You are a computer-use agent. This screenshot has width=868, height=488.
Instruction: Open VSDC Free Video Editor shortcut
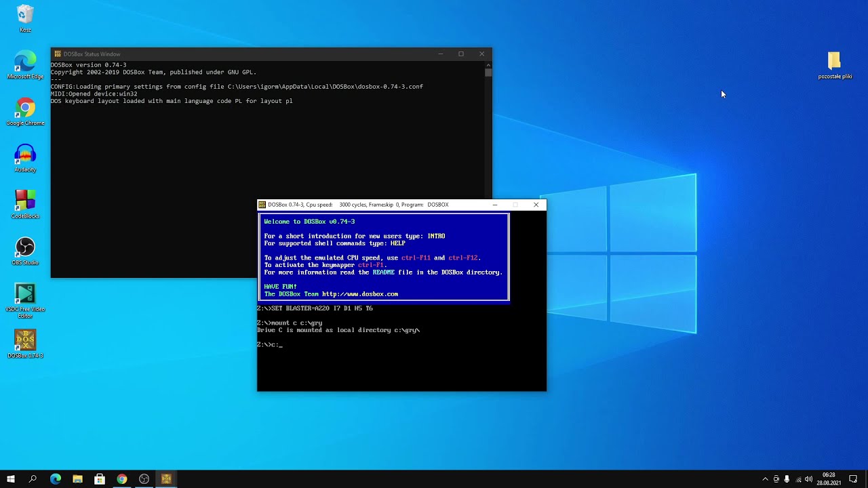(x=25, y=301)
